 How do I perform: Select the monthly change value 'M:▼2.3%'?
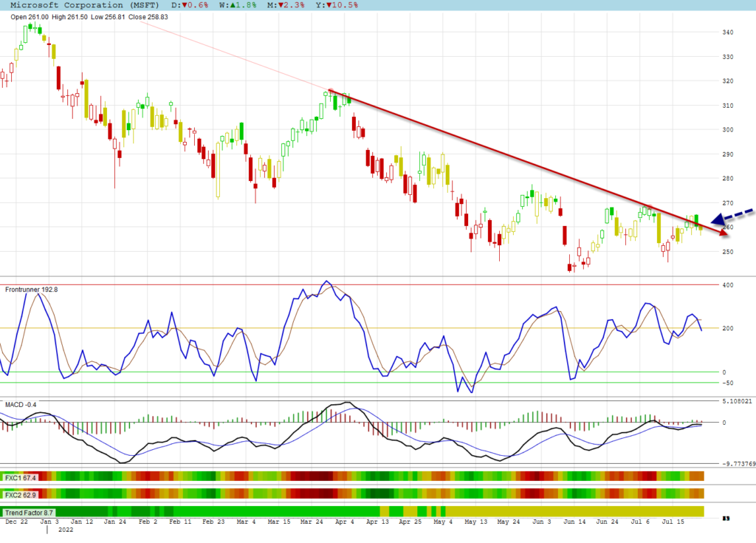pyautogui.click(x=286, y=5)
